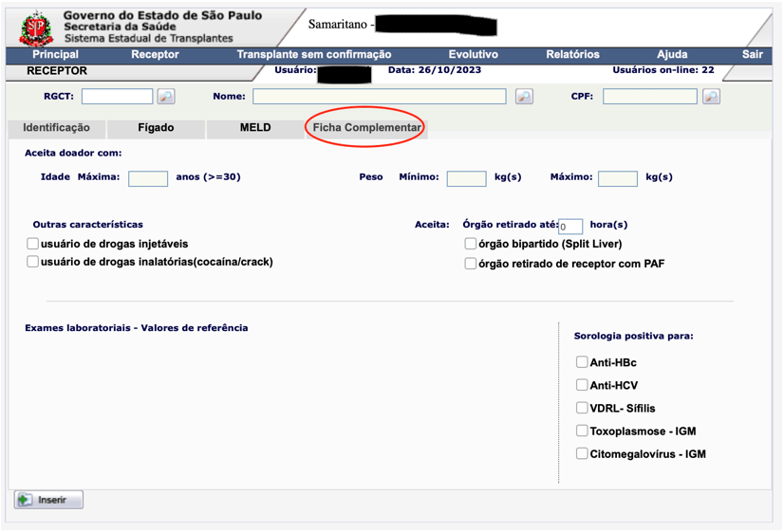Click the São Paulo state coat of arms logo
Image resolution: width=784 pixels, height=532 pixels.
tap(37, 28)
